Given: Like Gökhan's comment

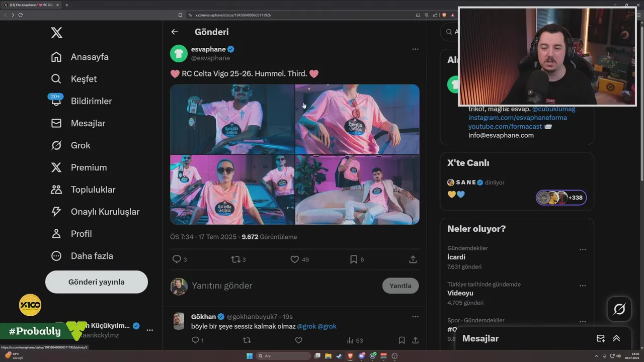Looking at the screenshot, I should tap(298, 340).
